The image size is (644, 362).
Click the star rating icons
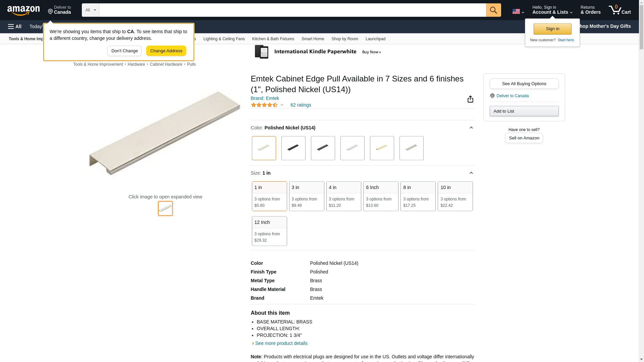(264, 105)
